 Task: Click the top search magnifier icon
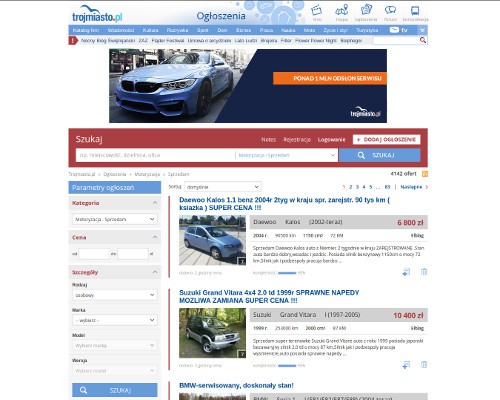423,40
